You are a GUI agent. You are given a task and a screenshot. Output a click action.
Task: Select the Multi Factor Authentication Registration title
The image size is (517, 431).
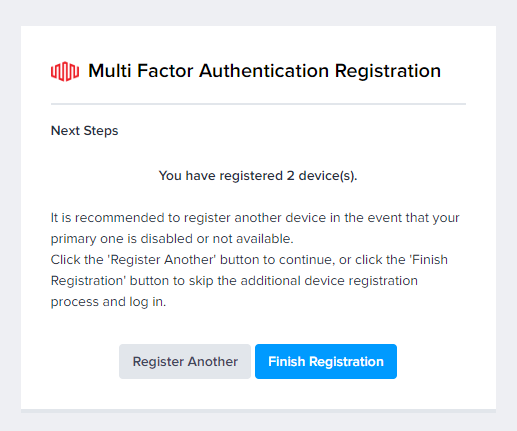tap(264, 71)
